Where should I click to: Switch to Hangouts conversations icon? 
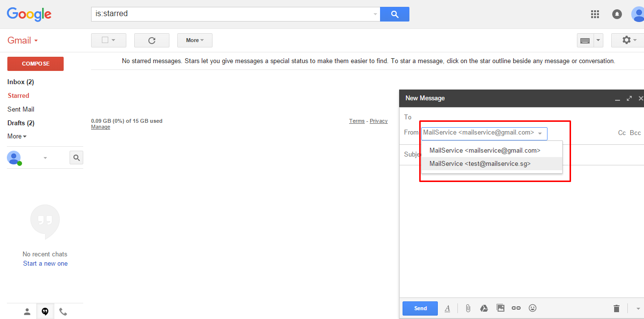pyautogui.click(x=45, y=311)
